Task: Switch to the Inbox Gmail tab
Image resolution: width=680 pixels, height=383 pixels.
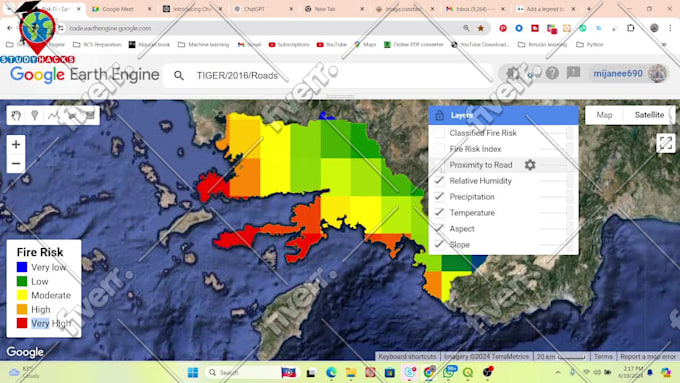Action: point(476,9)
